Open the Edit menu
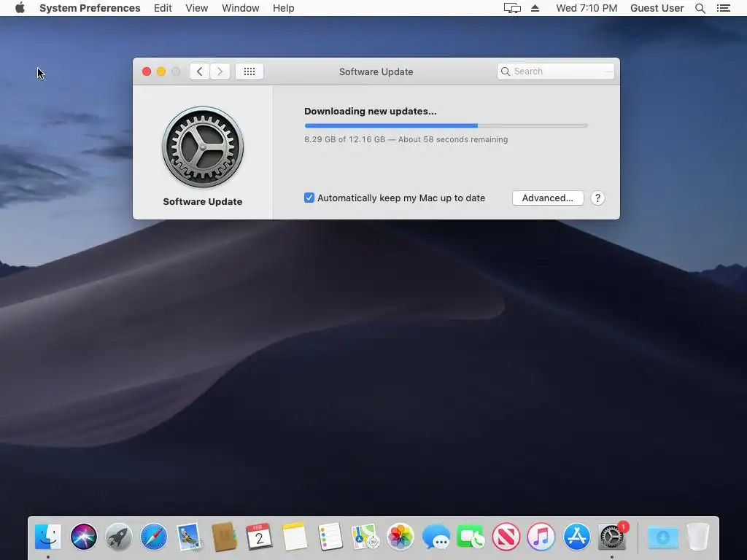 163,8
